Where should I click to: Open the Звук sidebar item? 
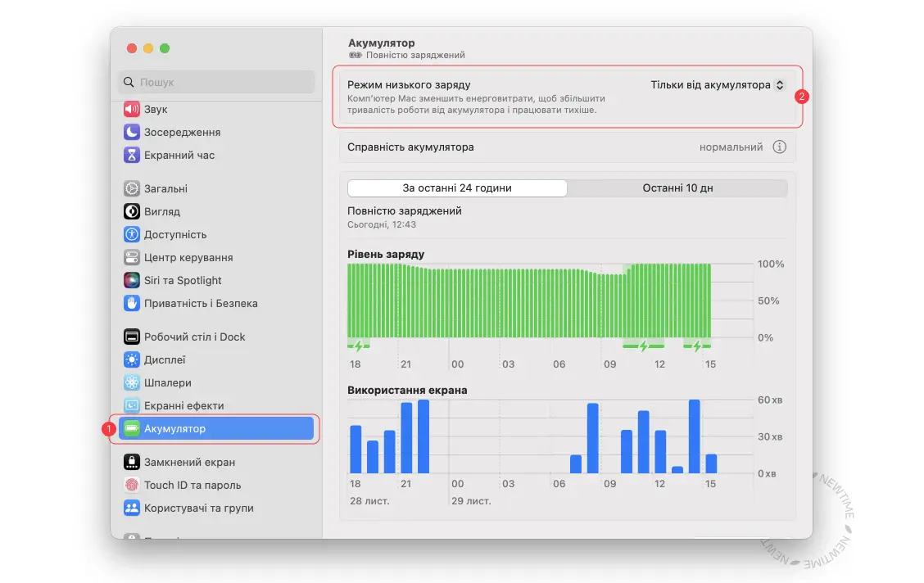[216, 109]
